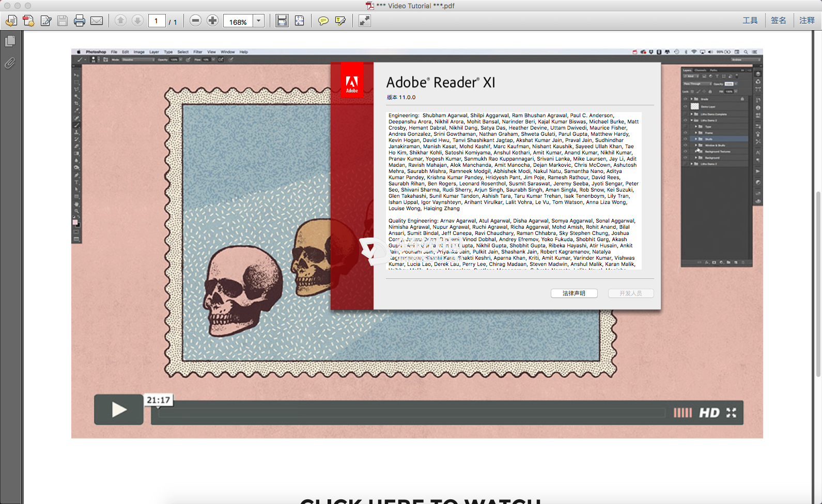Click the 21:17 time marker tooltip

coord(158,400)
